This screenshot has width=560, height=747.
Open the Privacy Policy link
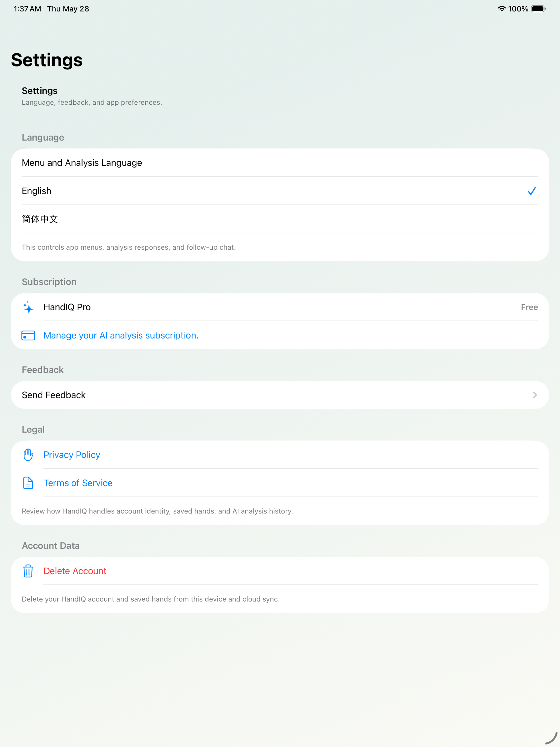click(x=72, y=454)
